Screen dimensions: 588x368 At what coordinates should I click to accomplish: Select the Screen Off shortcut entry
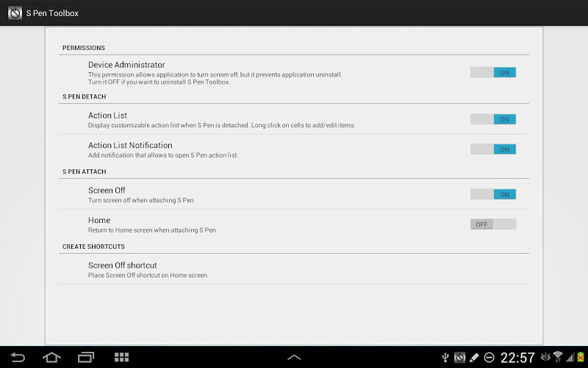coord(294,269)
